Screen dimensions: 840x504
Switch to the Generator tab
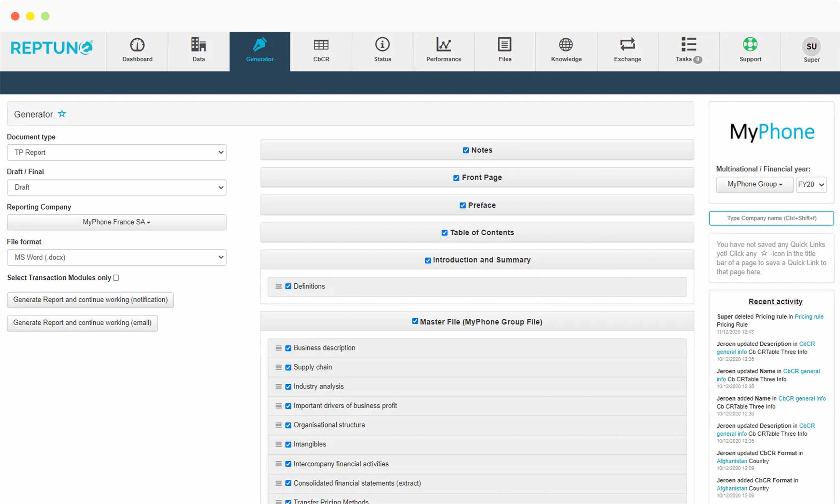[260, 51]
